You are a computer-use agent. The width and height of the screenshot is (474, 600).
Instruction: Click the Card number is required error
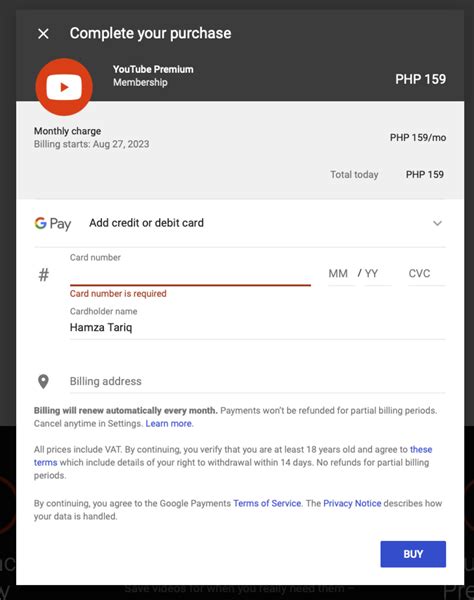[118, 294]
